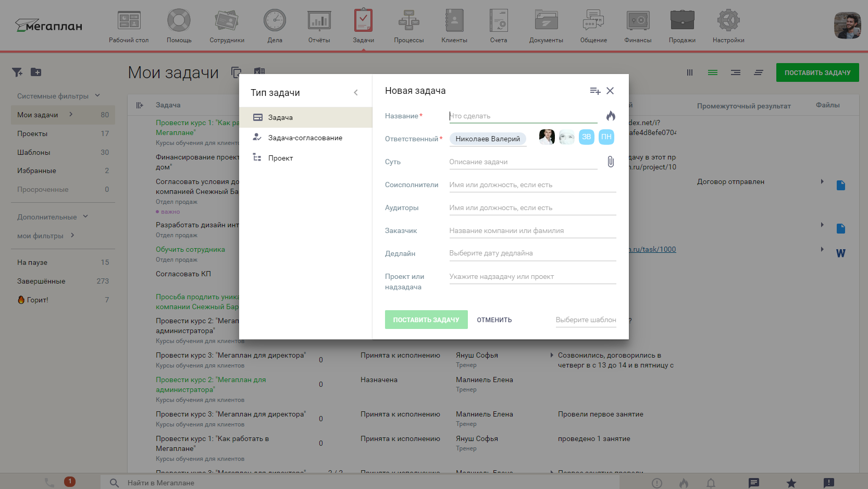This screenshot has width=868, height=489.
Task: Choose Задача-согласование task type
Action: point(306,138)
